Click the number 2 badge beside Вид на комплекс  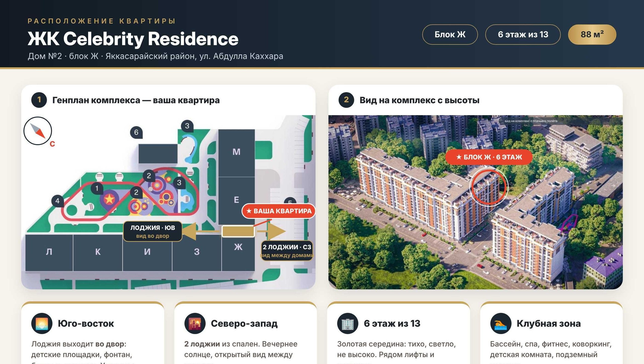(346, 100)
